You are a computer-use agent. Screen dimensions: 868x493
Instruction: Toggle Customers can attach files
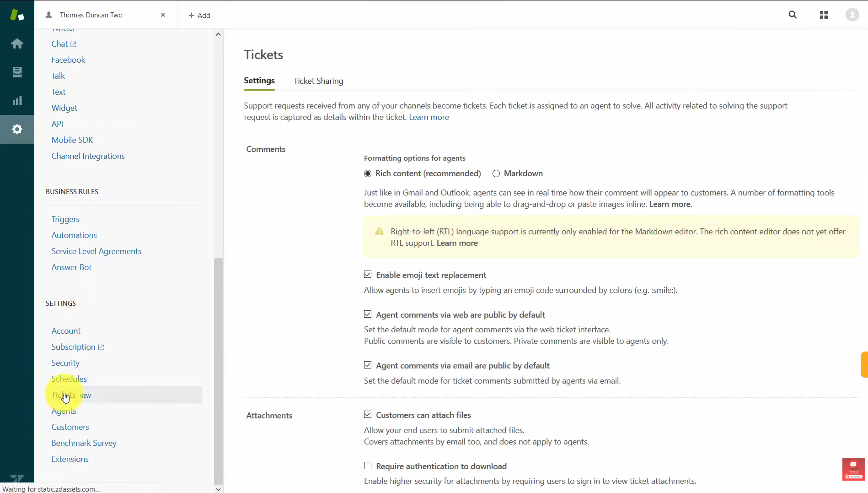(368, 414)
